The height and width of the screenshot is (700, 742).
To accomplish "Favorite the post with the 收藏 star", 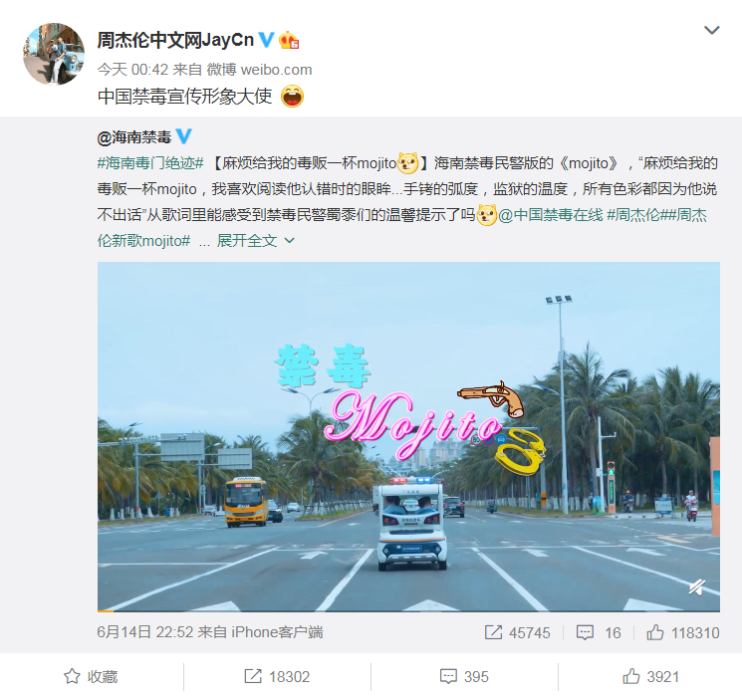I will pyautogui.click(x=91, y=676).
